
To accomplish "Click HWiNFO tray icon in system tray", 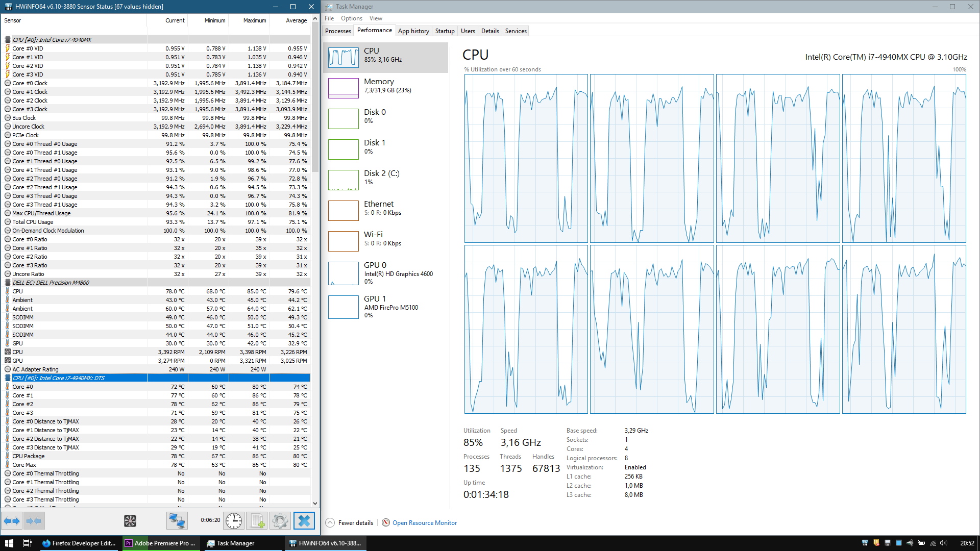I will click(865, 543).
